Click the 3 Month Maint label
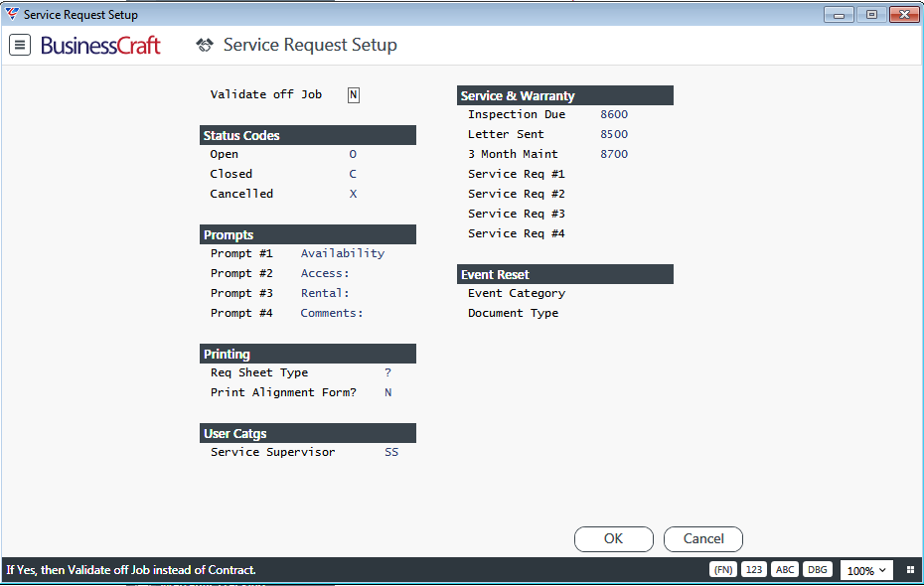The width and height of the screenshot is (924, 586). [x=513, y=154]
